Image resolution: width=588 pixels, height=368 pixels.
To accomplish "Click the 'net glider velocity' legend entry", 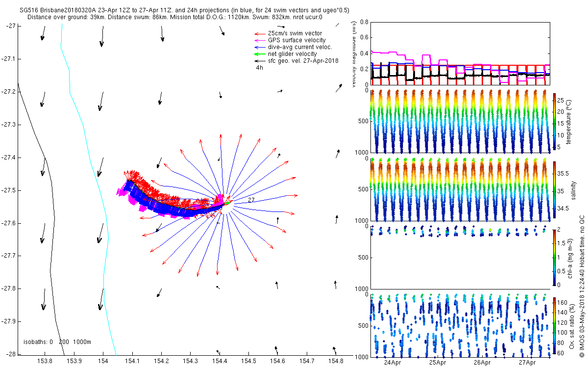I will tap(293, 54).
